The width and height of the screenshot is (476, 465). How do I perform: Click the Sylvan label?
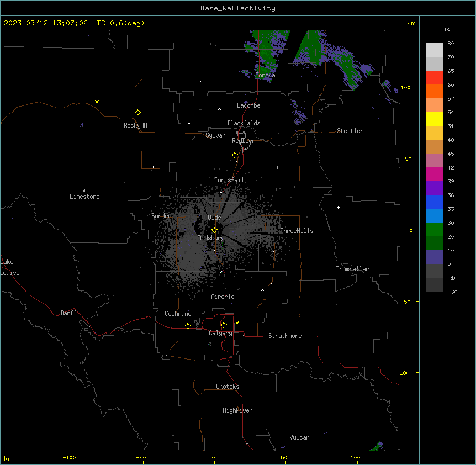point(215,135)
